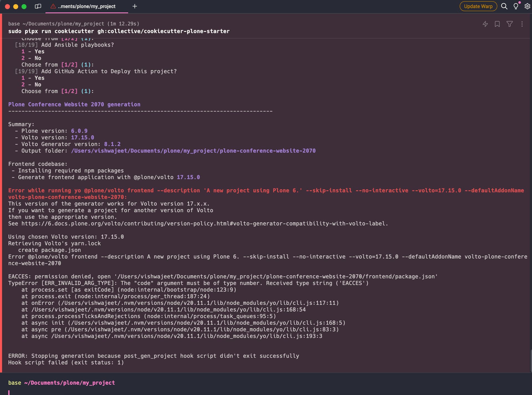Open search with the magnifier icon
Screen dimensions: 532x395
pos(504,6)
